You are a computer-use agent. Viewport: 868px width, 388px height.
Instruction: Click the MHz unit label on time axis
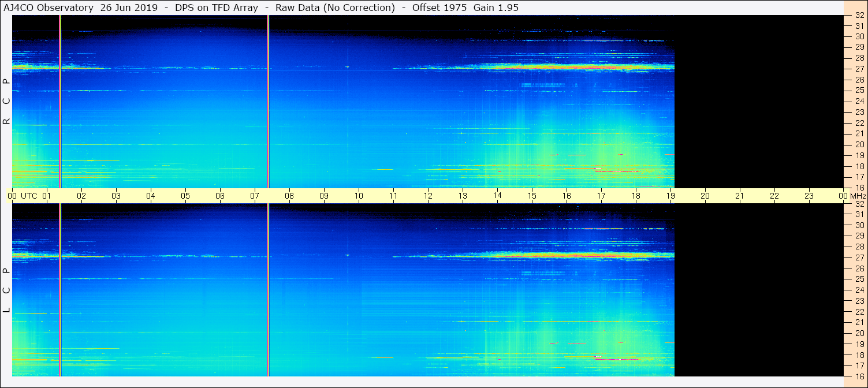[858, 196]
